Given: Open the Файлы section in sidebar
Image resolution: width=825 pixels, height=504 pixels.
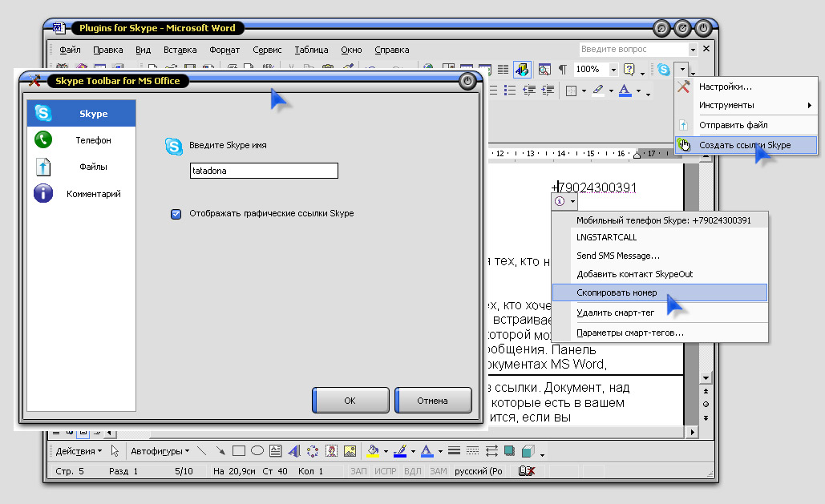Looking at the screenshot, I should click(82, 167).
